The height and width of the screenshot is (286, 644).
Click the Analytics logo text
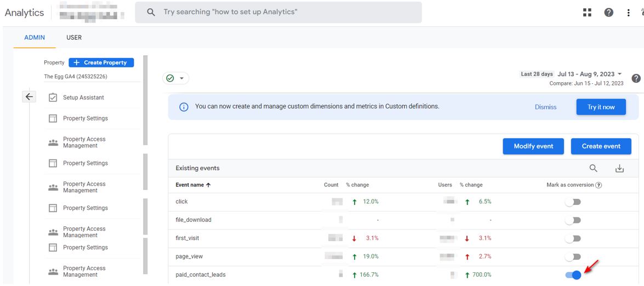pos(24,13)
